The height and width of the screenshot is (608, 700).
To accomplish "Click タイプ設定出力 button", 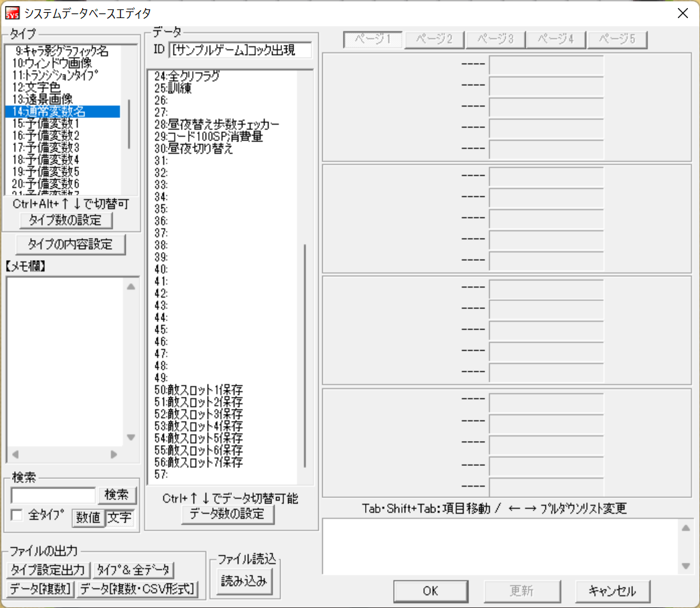I will tap(48, 570).
